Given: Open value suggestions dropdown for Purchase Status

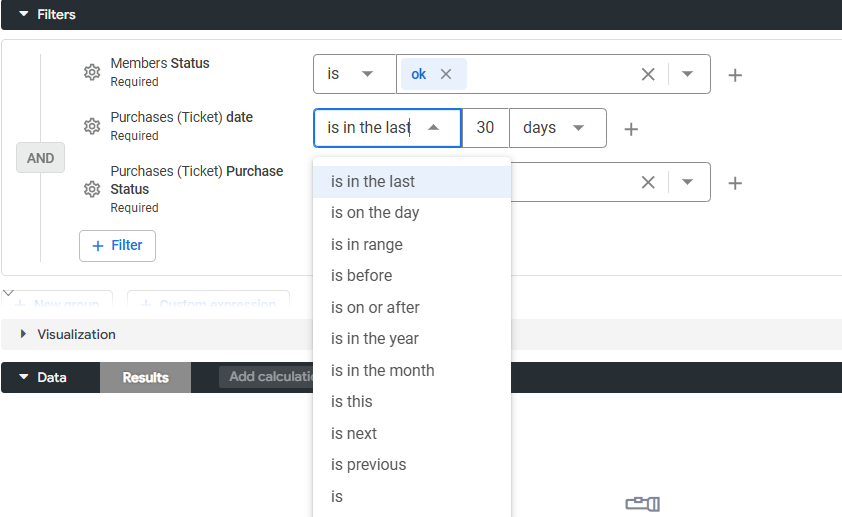Looking at the screenshot, I should [x=687, y=183].
